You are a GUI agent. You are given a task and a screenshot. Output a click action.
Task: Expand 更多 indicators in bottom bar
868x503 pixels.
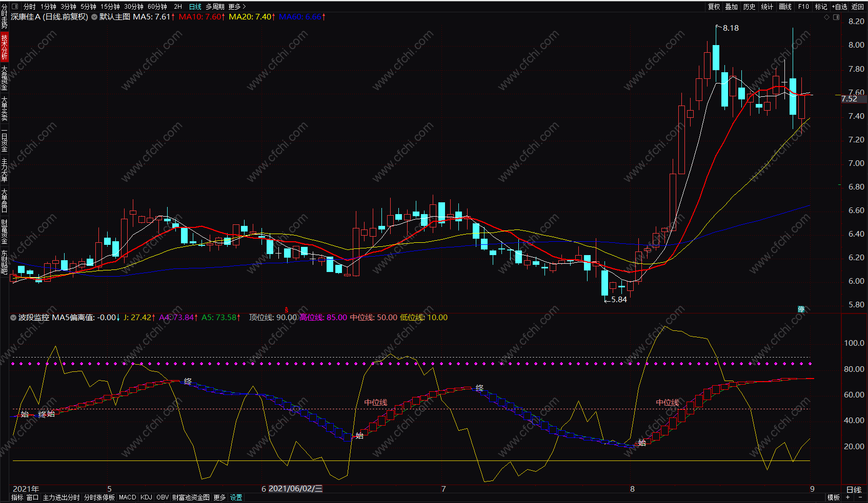(219, 497)
